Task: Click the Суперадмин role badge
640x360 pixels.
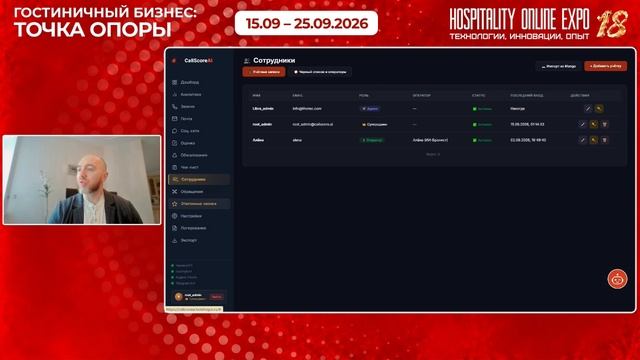Action: coord(374,124)
